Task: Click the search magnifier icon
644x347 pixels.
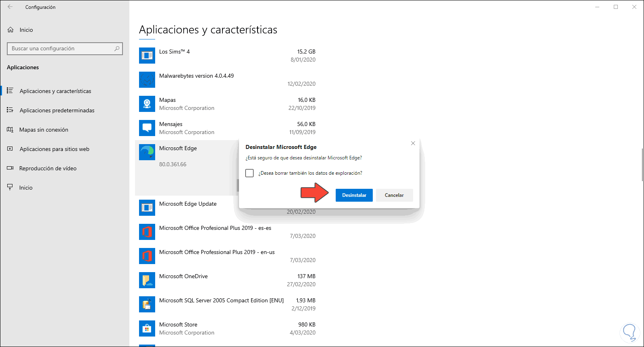Action: (x=117, y=49)
